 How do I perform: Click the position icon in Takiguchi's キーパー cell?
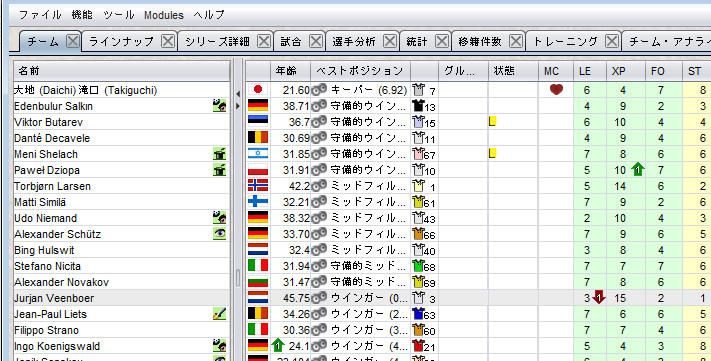(x=319, y=90)
